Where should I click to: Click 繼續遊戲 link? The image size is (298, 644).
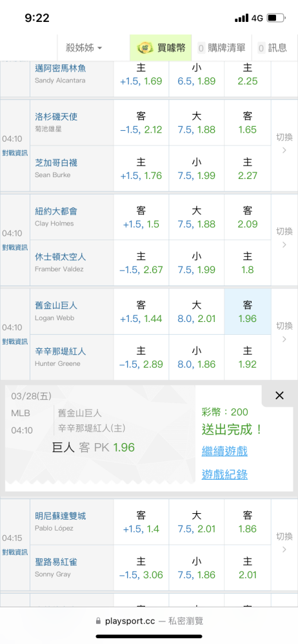coord(224,451)
